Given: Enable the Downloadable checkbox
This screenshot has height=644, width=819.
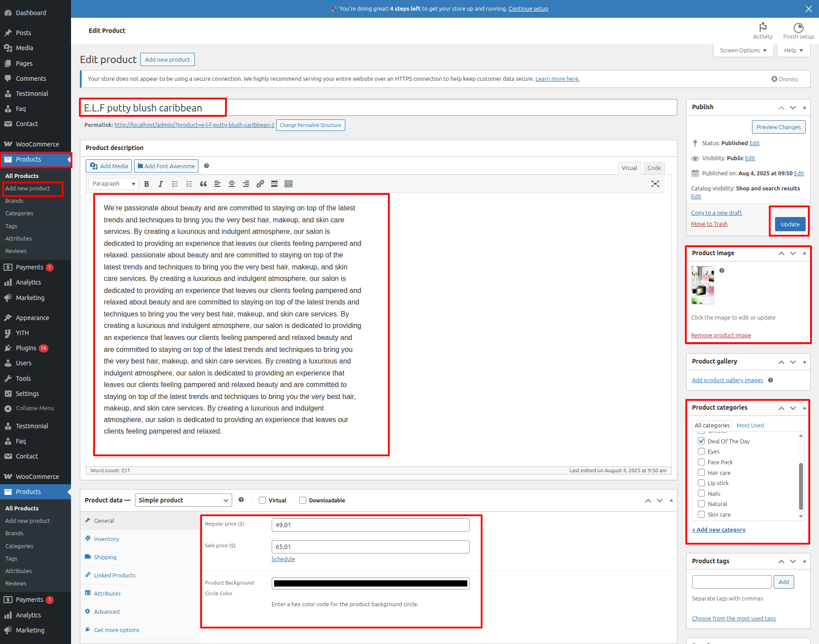Looking at the screenshot, I should [303, 500].
